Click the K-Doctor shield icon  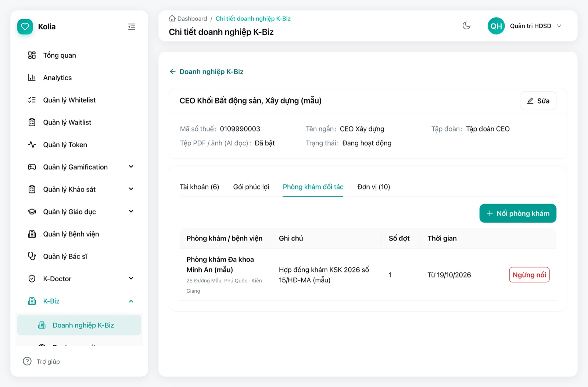[x=32, y=279]
